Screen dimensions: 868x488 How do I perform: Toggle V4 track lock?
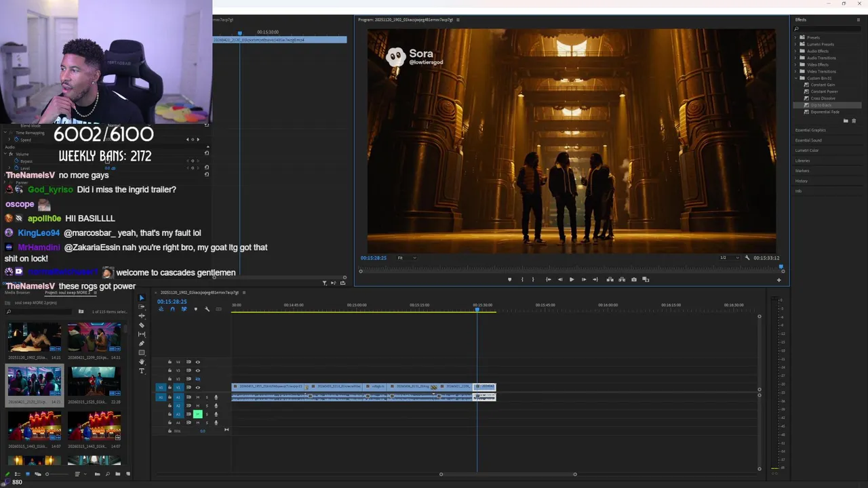click(x=170, y=362)
